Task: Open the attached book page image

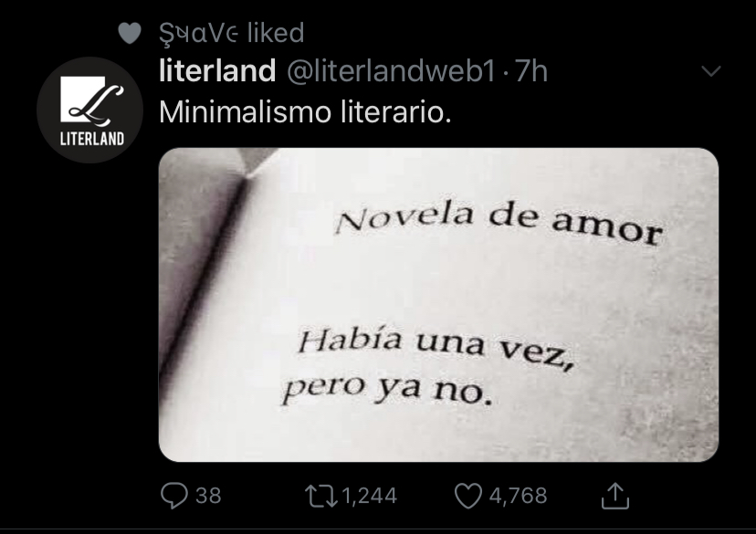Action: coord(438,305)
